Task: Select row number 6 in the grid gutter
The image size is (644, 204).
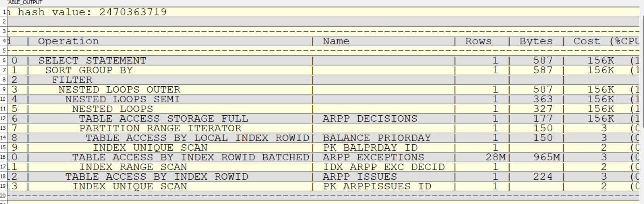Action: [4, 60]
